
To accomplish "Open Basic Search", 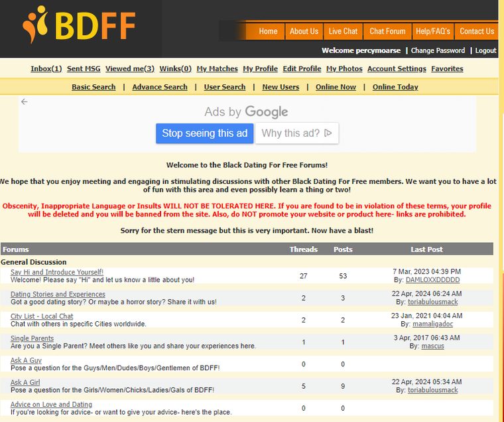I will [x=94, y=87].
